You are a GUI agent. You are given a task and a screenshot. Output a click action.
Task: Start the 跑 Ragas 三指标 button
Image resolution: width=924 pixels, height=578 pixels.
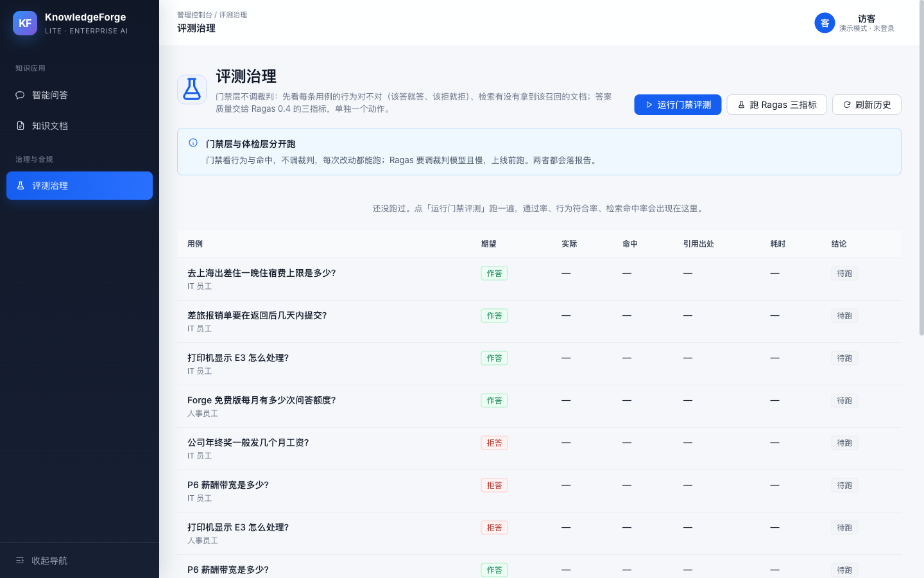776,105
